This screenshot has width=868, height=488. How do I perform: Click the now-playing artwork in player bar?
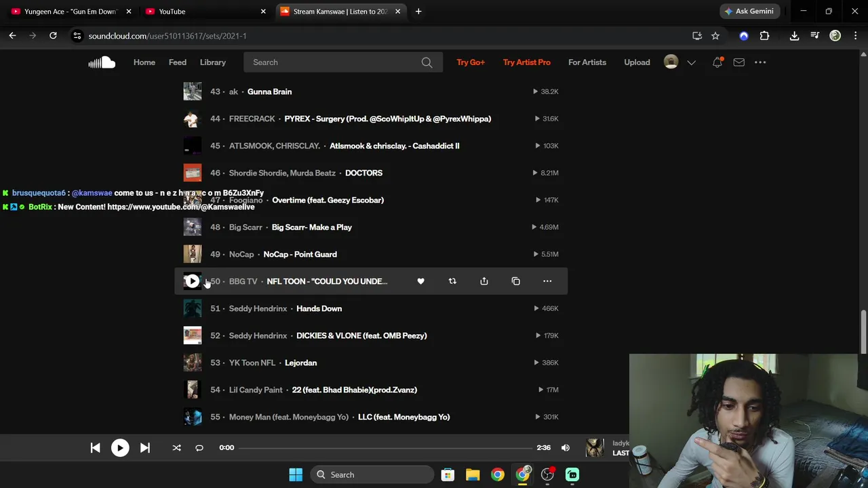[595, 447]
